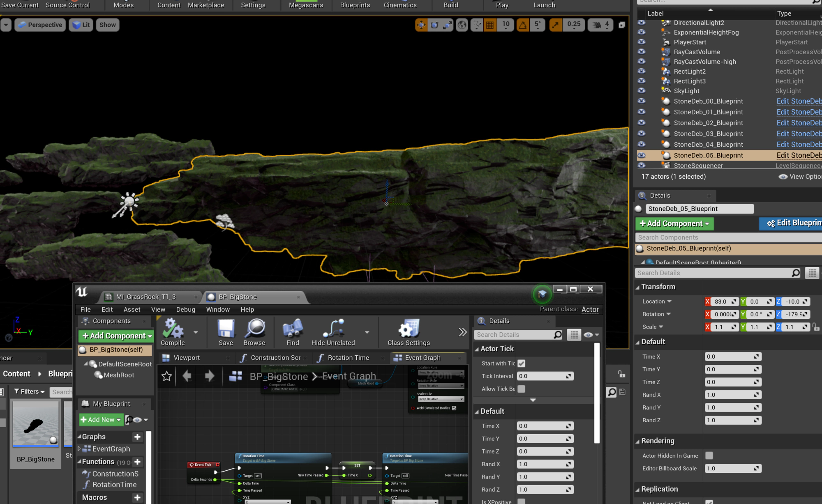
Task: Hide SkyLight actor via eye icon
Action: click(642, 91)
